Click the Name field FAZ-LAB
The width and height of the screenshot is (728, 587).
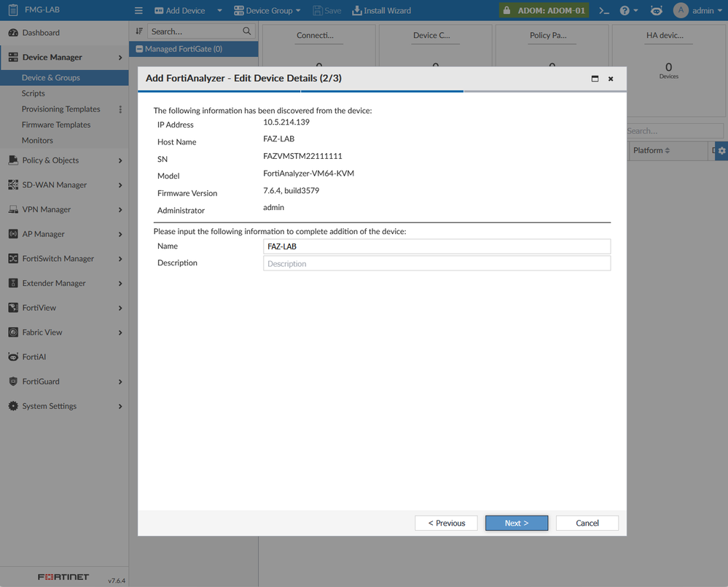[x=437, y=246]
